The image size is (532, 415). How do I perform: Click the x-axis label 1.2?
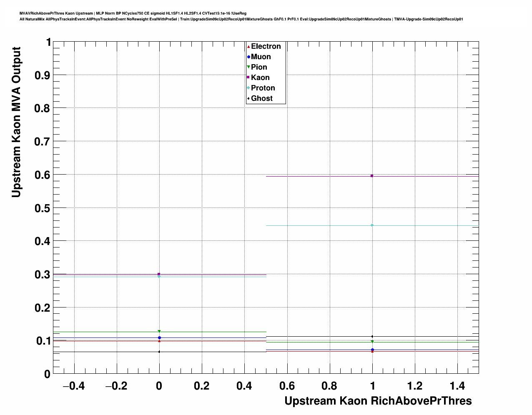pos(415,386)
